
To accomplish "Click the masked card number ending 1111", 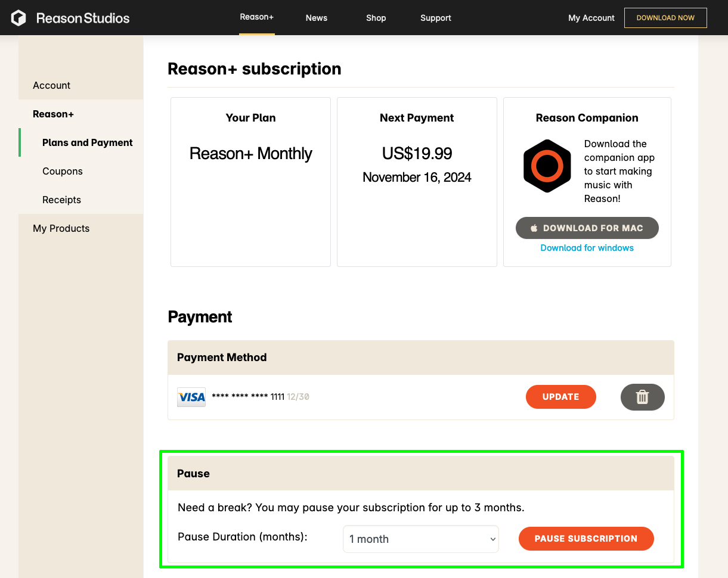I will tap(248, 397).
